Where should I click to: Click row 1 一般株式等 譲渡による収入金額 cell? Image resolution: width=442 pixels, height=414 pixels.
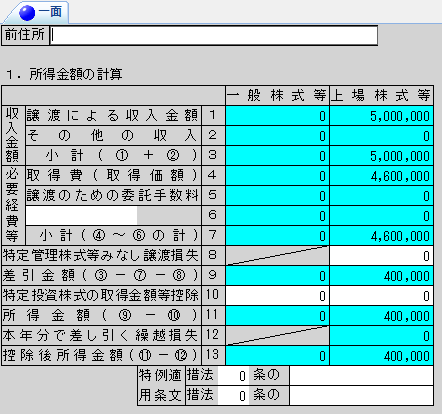click(x=277, y=116)
